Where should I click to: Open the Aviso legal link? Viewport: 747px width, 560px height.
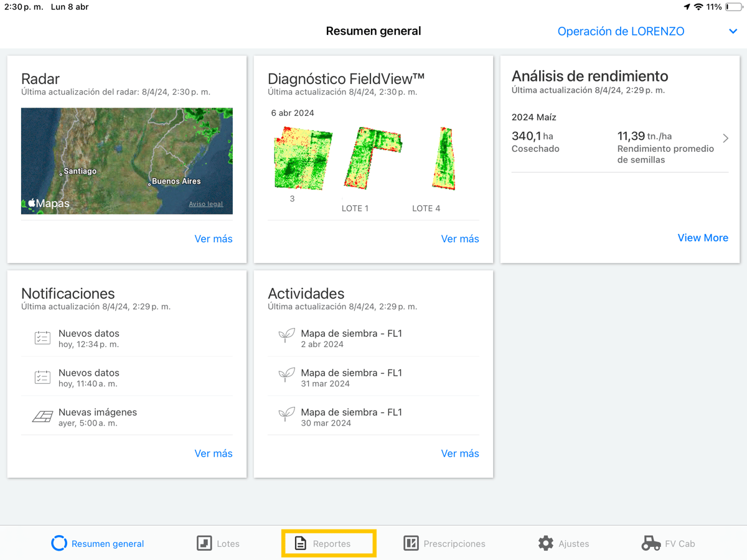click(x=206, y=203)
